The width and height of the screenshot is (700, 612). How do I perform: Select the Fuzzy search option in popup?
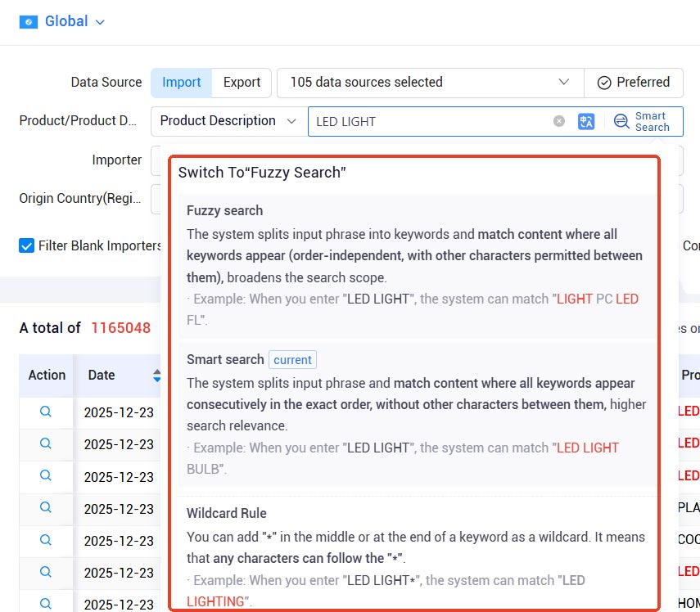pos(417,265)
